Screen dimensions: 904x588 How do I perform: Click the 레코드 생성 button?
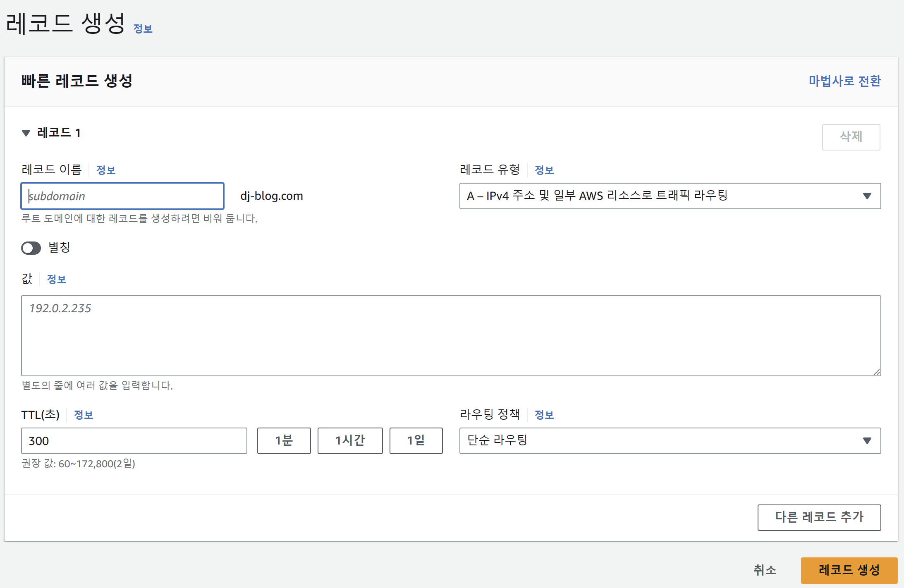point(848,571)
